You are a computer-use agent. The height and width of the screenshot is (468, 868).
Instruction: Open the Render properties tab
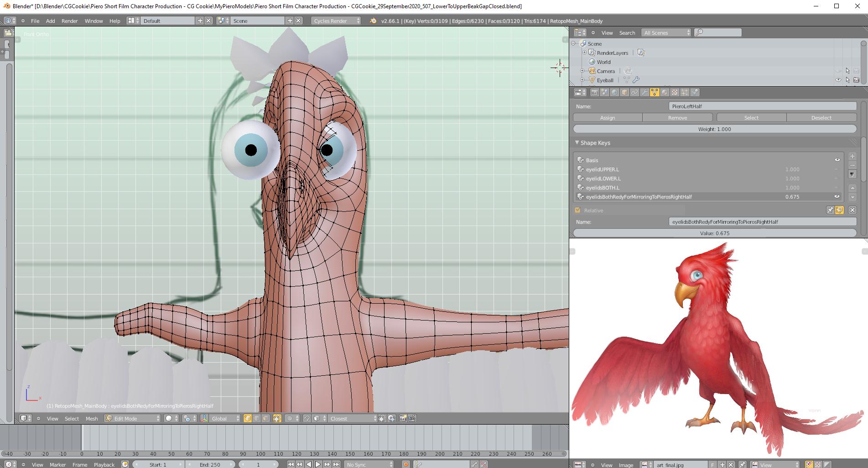(x=594, y=92)
